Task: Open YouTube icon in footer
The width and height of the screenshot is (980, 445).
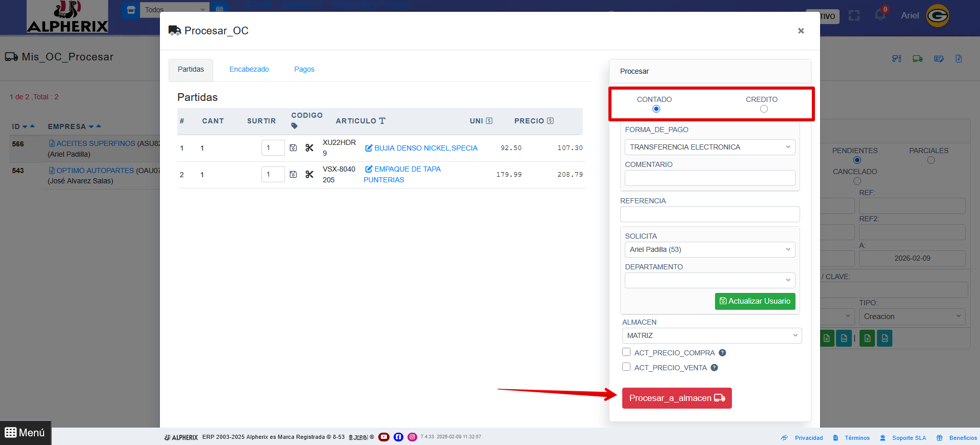Action: click(384, 437)
